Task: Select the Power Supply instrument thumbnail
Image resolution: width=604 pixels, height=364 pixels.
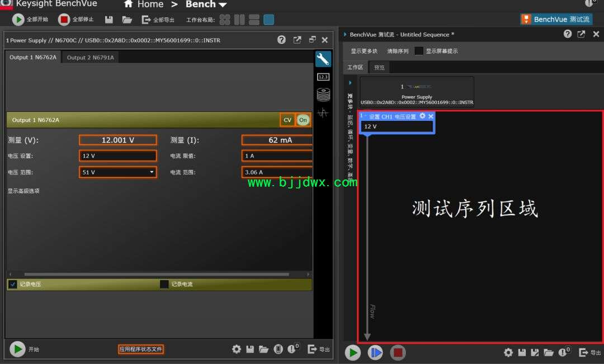Action: point(417,91)
